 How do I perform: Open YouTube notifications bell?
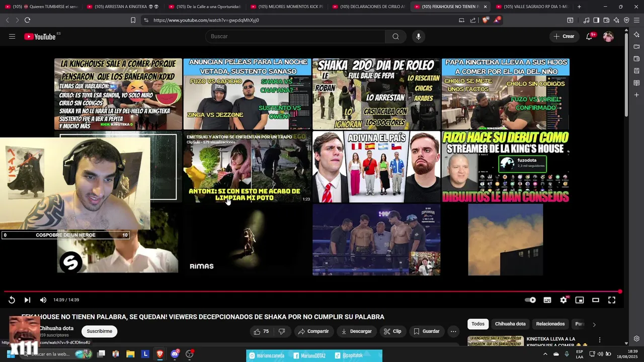click(589, 36)
